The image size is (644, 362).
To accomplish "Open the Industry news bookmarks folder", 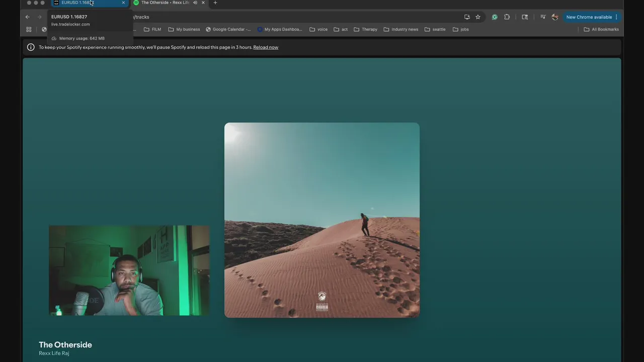I will [401, 29].
